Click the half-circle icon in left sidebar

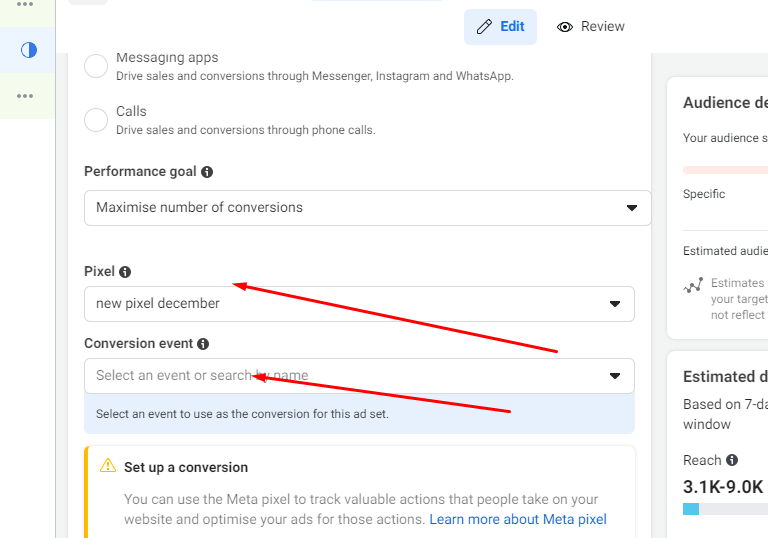tap(28, 49)
